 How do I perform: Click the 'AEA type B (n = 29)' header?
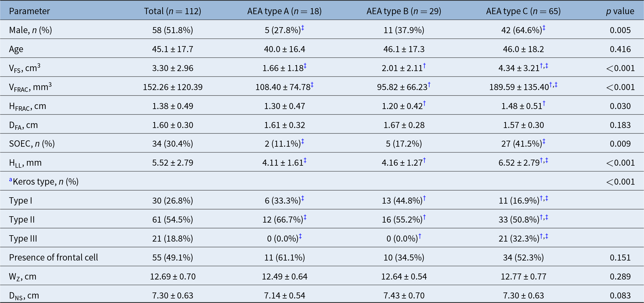(404, 11)
